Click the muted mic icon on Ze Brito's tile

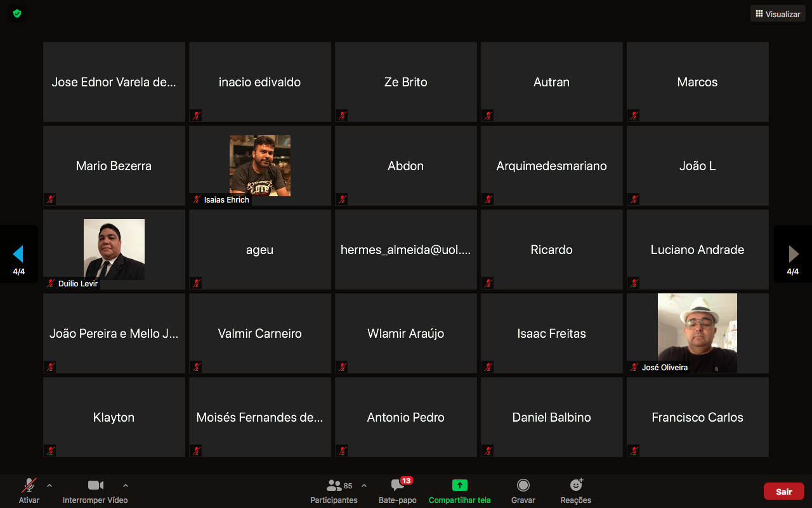pos(343,116)
